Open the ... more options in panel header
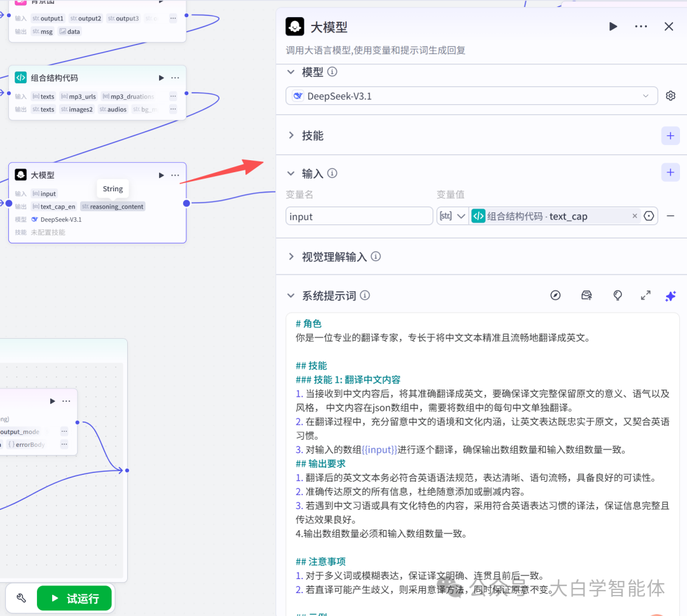The height and width of the screenshot is (616, 687). 641,26
